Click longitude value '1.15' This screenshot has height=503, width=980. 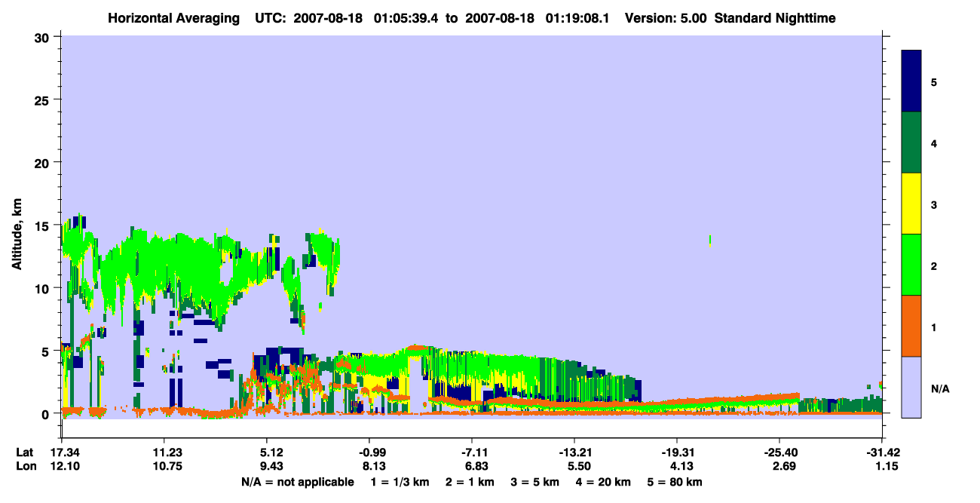pyautogui.click(x=886, y=467)
